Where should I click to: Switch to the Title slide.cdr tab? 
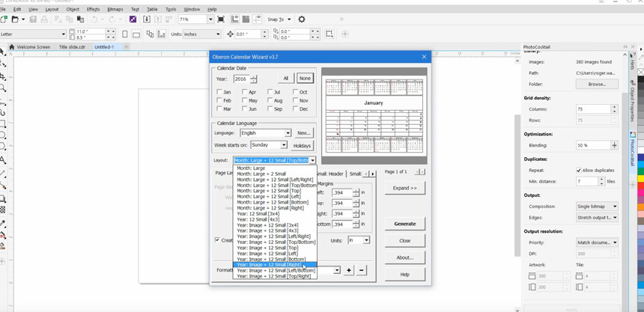point(72,47)
